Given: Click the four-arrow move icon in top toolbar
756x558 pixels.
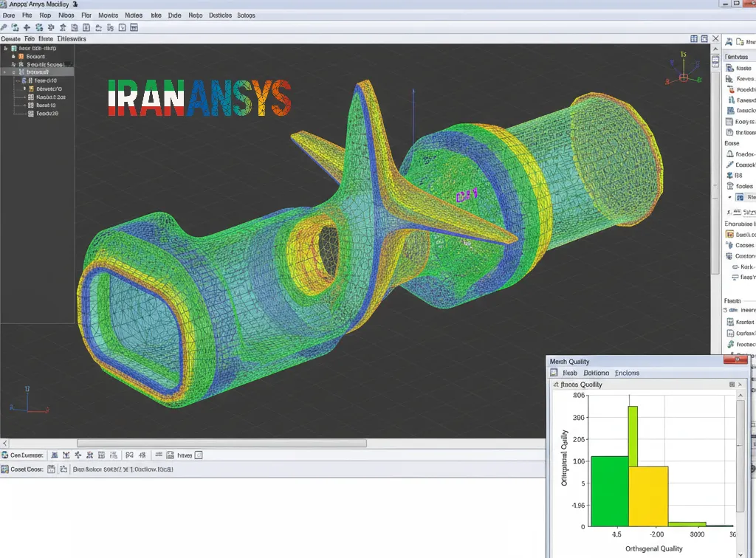Looking at the screenshot, I should point(27,27).
